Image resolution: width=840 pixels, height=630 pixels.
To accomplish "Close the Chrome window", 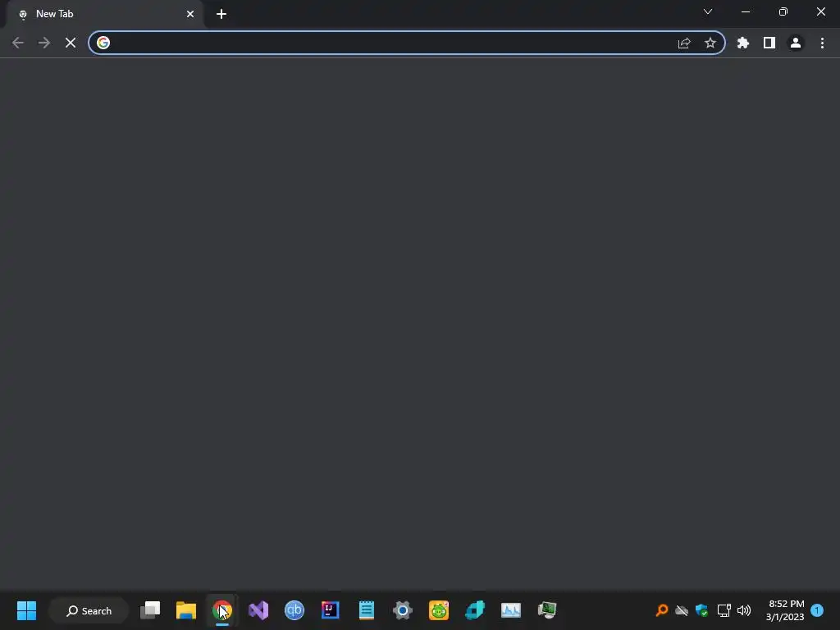I will pyautogui.click(x=820, y=11).
